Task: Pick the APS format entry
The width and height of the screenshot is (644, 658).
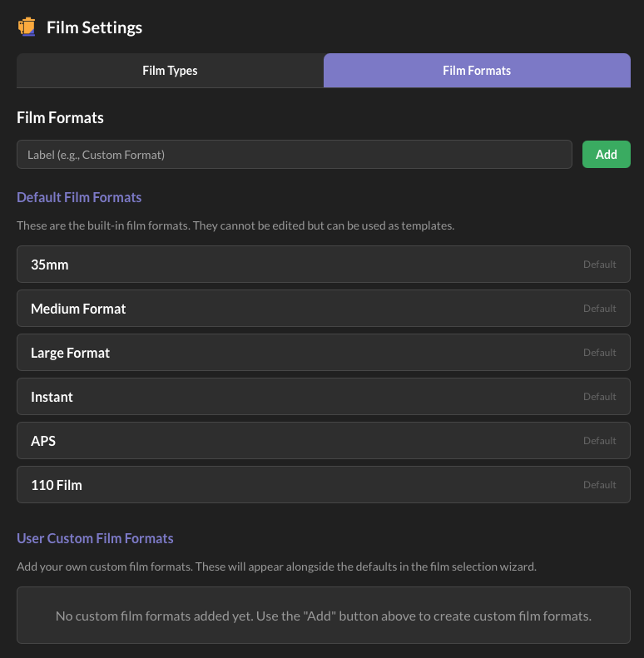Action: click(250, 441)
